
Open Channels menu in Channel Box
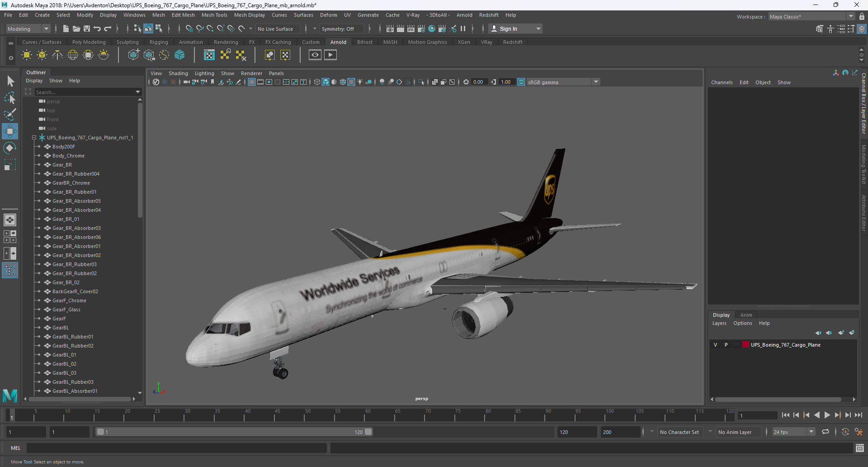(x=722, y=82)
